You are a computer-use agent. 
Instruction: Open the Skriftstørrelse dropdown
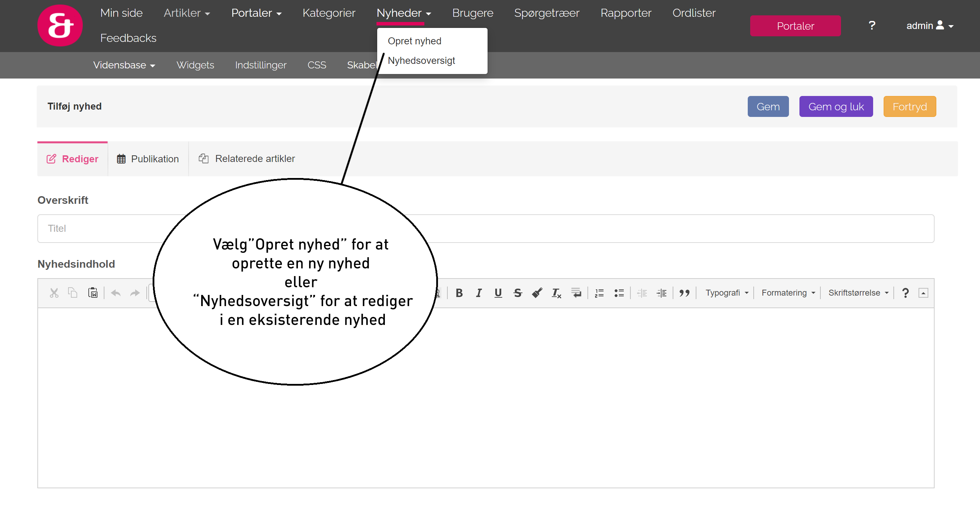(x=858, y=293)
